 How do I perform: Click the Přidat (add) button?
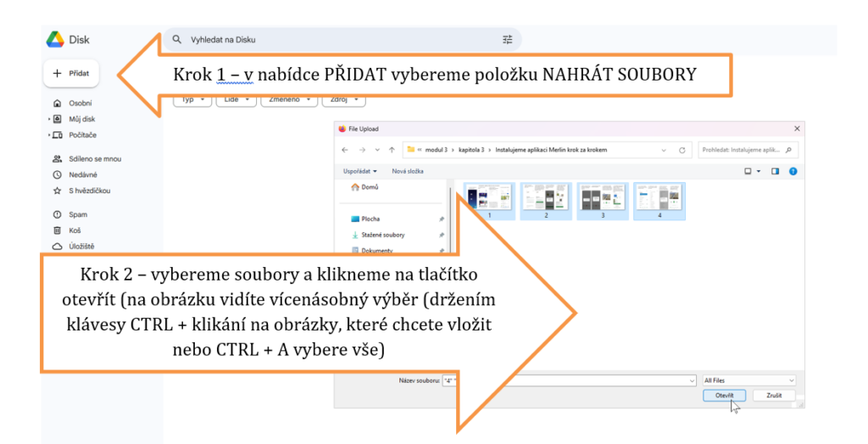click(71, 74)
